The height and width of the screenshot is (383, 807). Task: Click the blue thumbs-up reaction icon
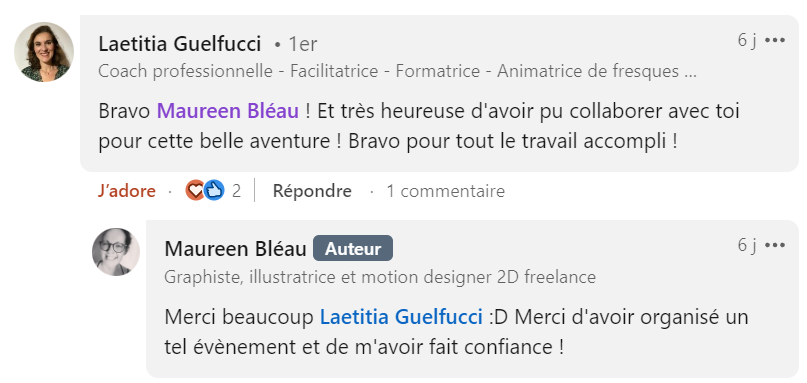point(214,191)
